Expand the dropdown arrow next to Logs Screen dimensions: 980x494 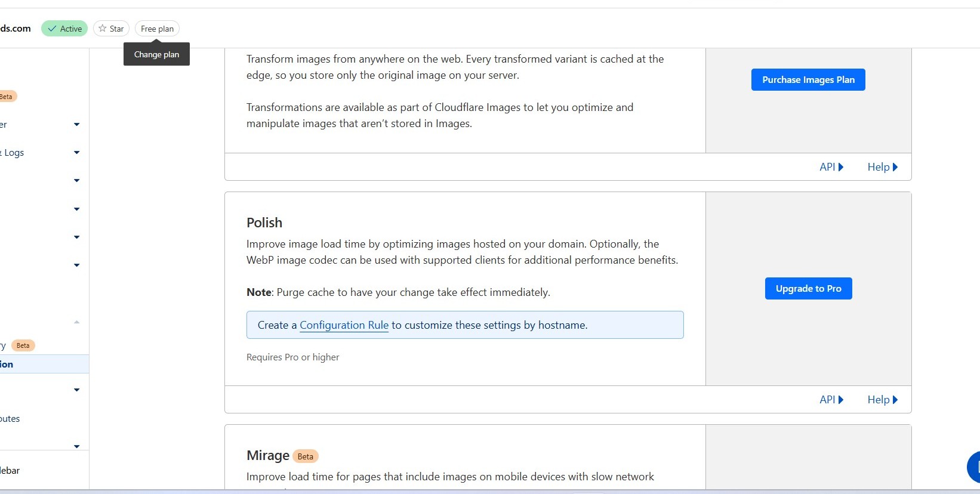(76, 153)
